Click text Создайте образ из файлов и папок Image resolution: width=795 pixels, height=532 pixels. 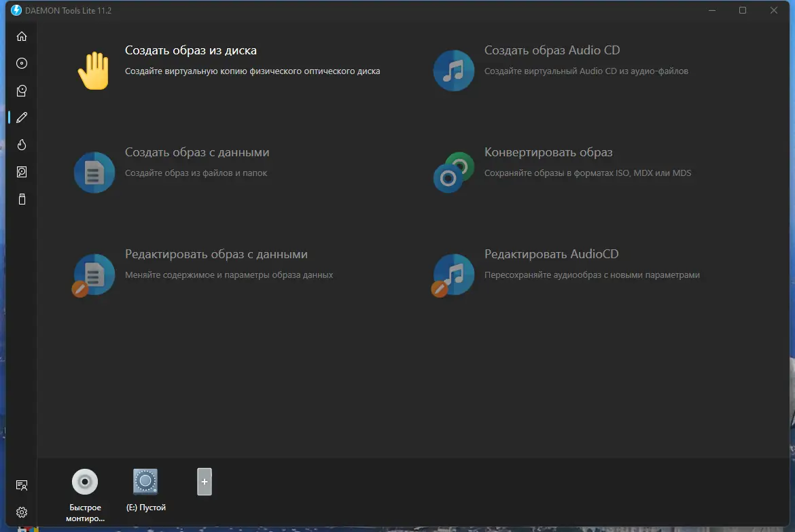point(196,173)
